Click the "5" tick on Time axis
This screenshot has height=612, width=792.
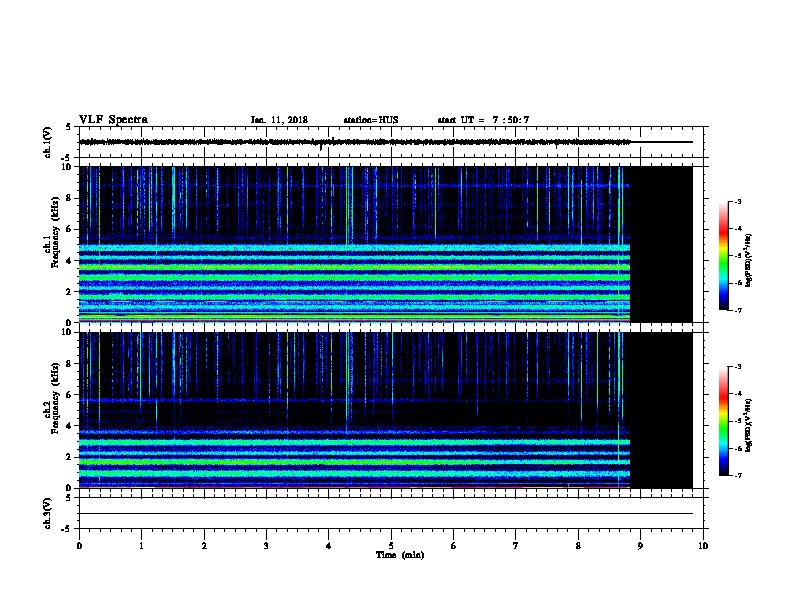[391, 545]
